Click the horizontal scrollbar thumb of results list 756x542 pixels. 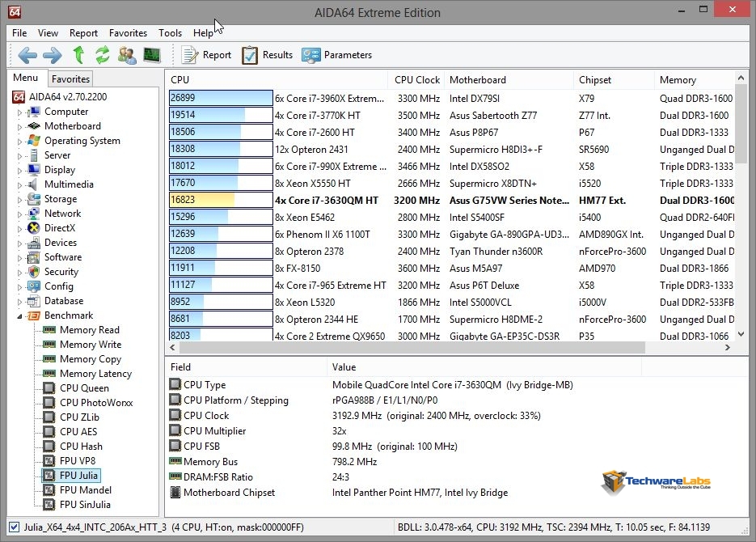pos(412,347)
